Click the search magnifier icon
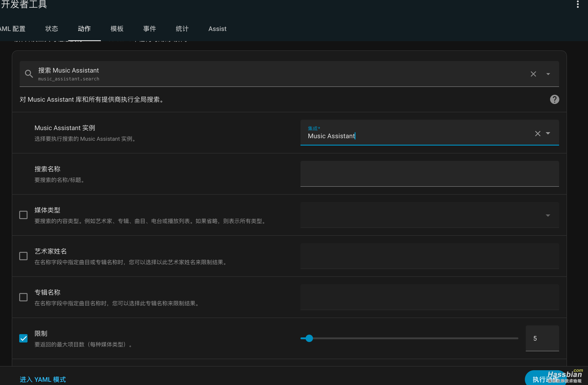 point(29,74)
